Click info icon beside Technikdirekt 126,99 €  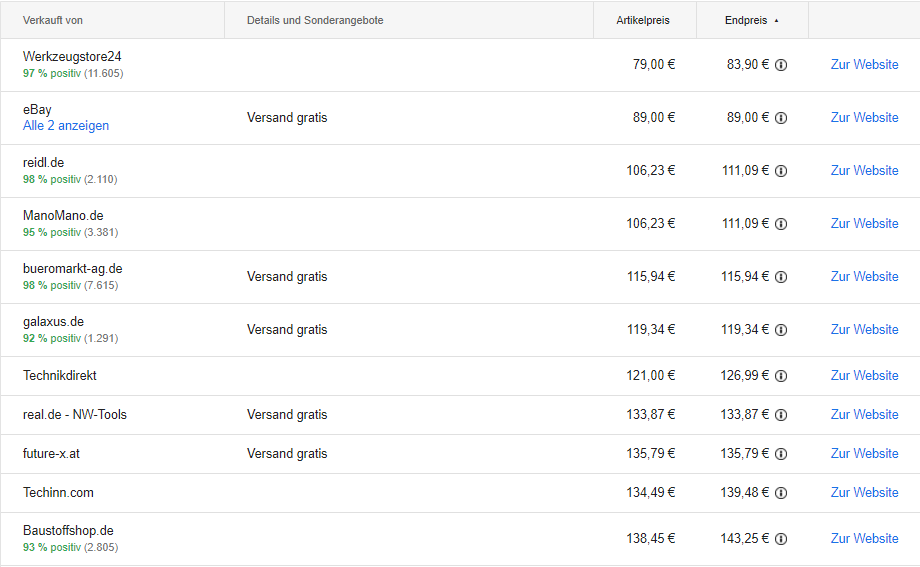(781, 376)
